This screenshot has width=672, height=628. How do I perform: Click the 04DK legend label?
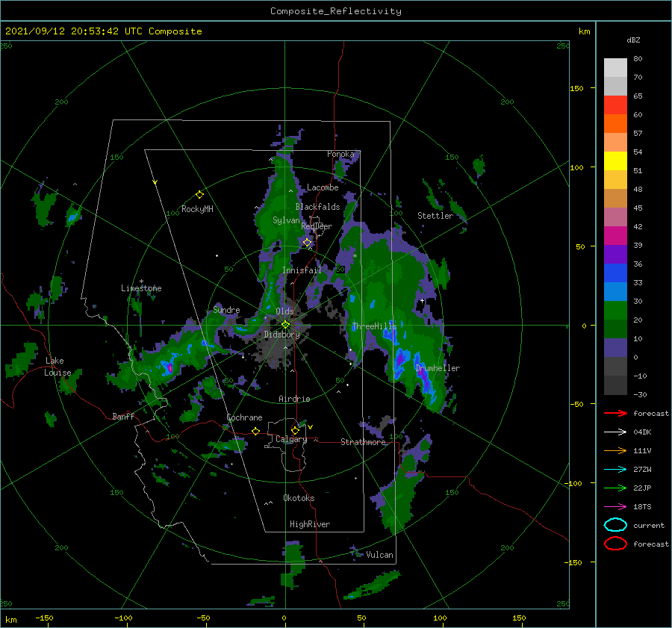642,432
